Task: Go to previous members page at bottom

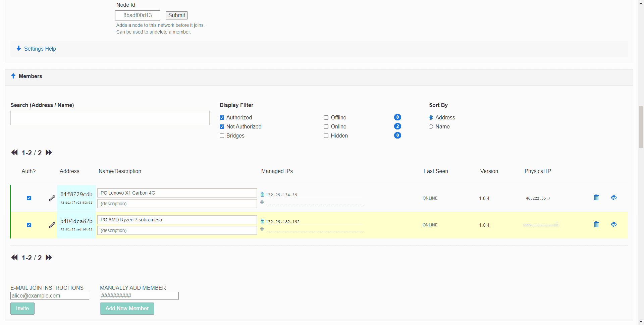Action: [x=14, y=258]
